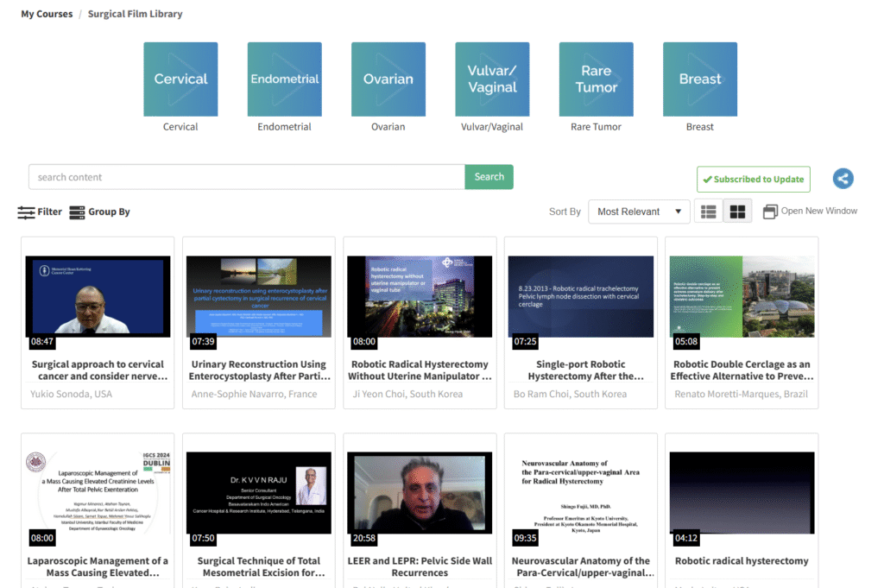The image size is (884, 588).
Task: Expand the Most Relevant sort dropdown
Action: click(639, 212)
